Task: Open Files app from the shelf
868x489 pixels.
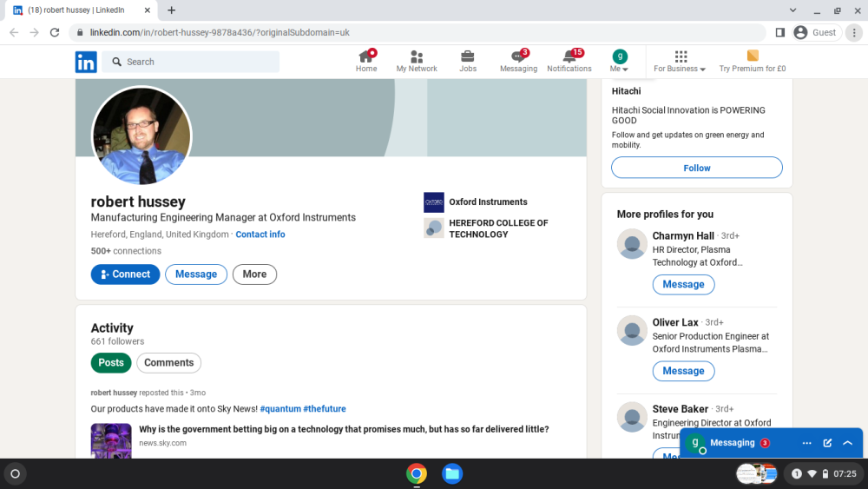Action: click(452, 474)
